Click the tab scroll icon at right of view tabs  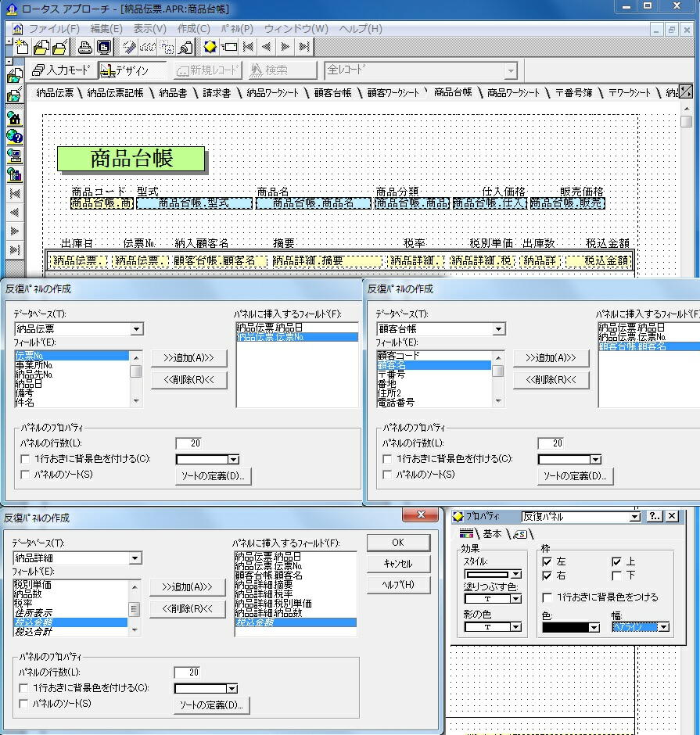[686, 91]
